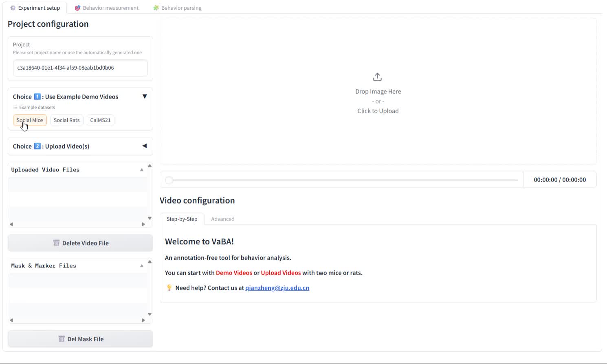The width and height of the screenshot is (607, 364).
Task: Click the 'Welcome to VaBA!' heading
Action: tap(199, 241)
